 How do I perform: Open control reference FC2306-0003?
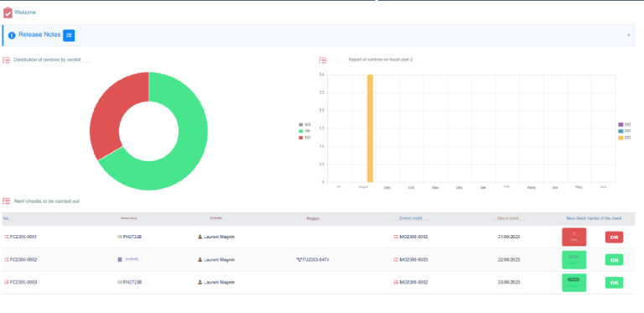[x=23, y=282]
